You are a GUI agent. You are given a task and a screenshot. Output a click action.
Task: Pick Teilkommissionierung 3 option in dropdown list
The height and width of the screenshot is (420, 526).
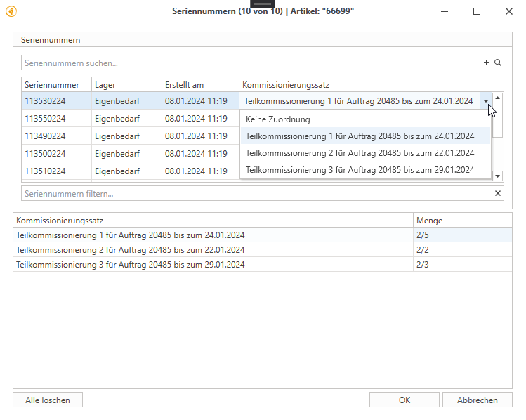pyautogui.click(x=360, y=169)
